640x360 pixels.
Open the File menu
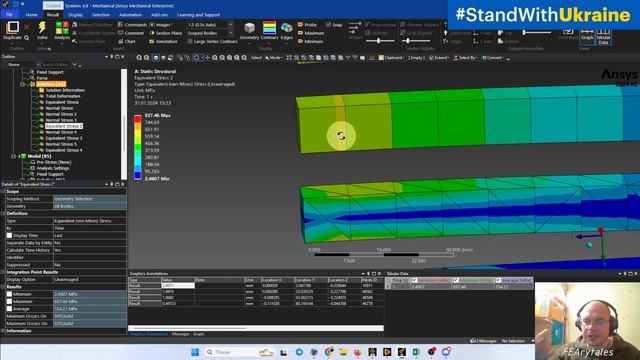pos(9,14)
